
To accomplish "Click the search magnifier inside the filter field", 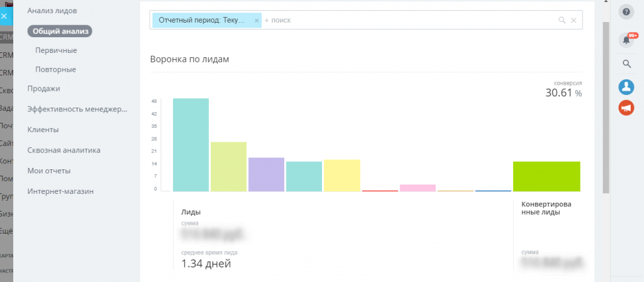I will point(562,20).
